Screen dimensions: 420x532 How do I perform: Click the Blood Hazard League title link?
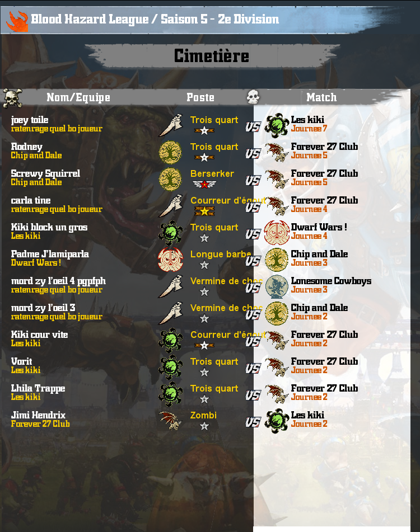click(90, 20)
